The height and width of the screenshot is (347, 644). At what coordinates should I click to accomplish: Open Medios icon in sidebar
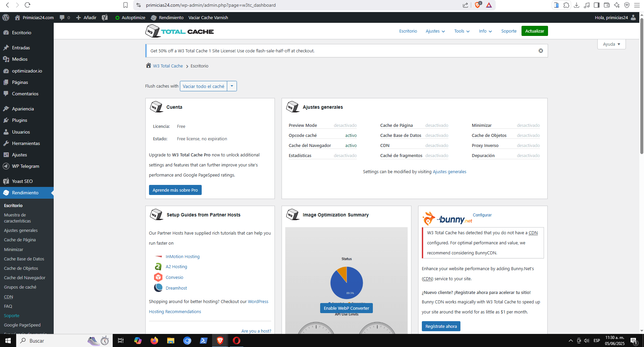click(6, 59)
